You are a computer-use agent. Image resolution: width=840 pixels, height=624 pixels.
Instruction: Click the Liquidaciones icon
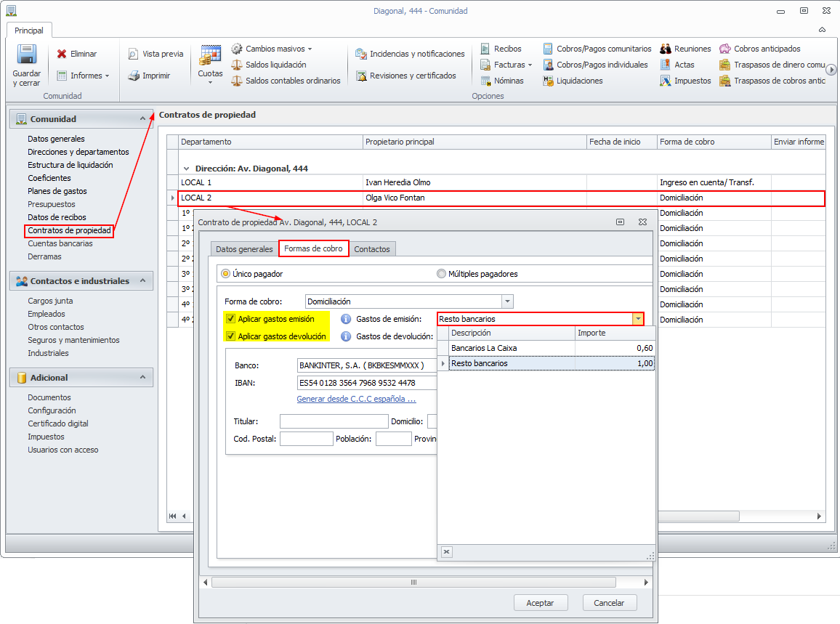[x=548, y=81]
